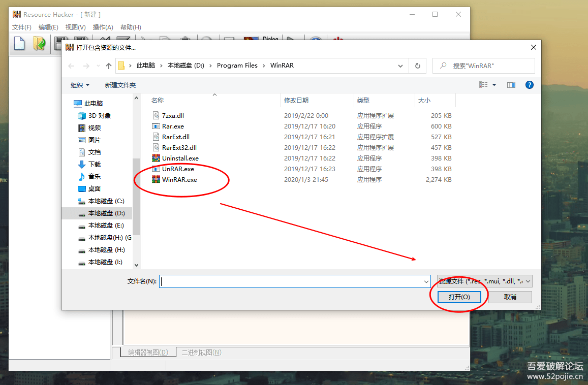Select 本地磁盘 (E:) in navigation tree
Screen dimensions: 588x385
click(x=101, y=226)
